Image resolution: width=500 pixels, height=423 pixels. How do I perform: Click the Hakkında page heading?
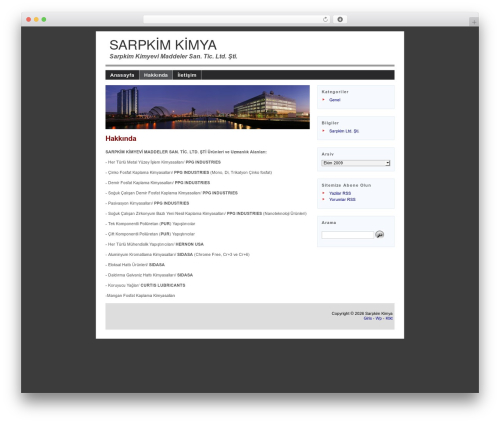coord(121,138)
